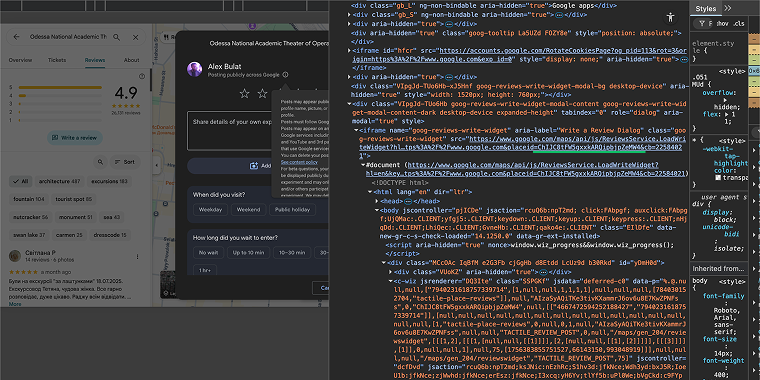Viewport: 760px width, 380px height.
Task: Click the magnifier icon in the Maps search box
Action: click(116, 37)
